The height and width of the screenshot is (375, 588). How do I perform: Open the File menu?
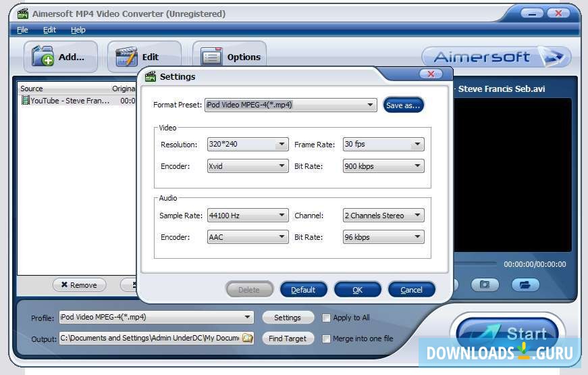tap(22, 30)
